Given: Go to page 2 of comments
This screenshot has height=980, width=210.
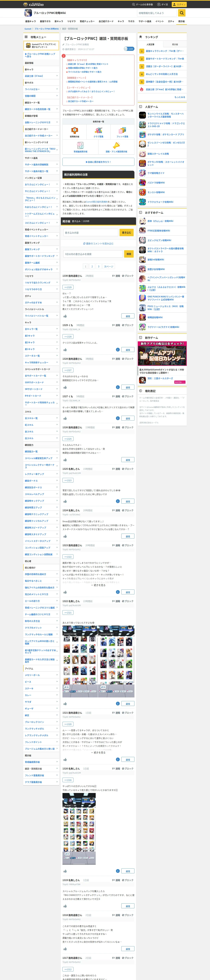Looking at the screenshot, I should click(x=92, y=266).
